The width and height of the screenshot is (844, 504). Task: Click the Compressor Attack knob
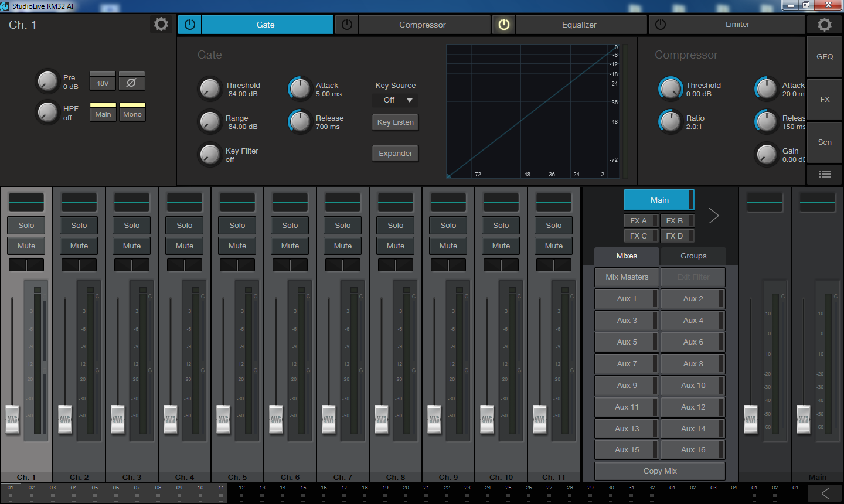[x=766, y=89]
